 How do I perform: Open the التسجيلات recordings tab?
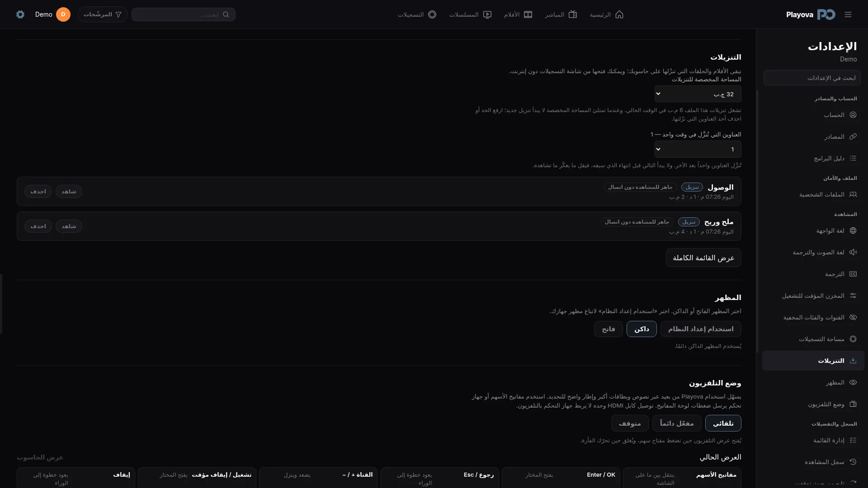tap(417, 14)
